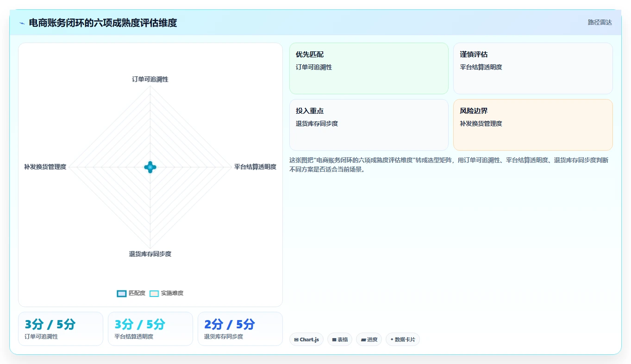Select the 表格 tag
Screen dimensions: 631x364
[x=340, y=339]
